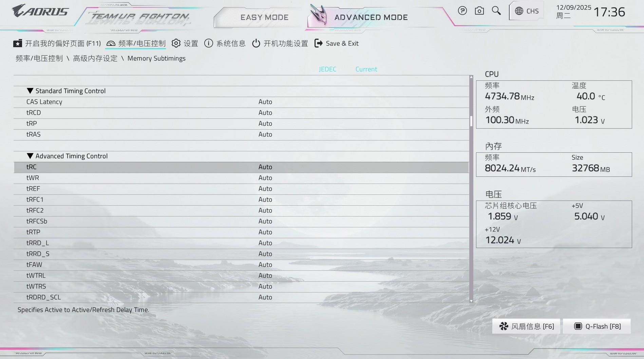This screenshot has height=359, width=644.
Task: Collapse Advanced Timing Control section
Action: click(30, 156)
